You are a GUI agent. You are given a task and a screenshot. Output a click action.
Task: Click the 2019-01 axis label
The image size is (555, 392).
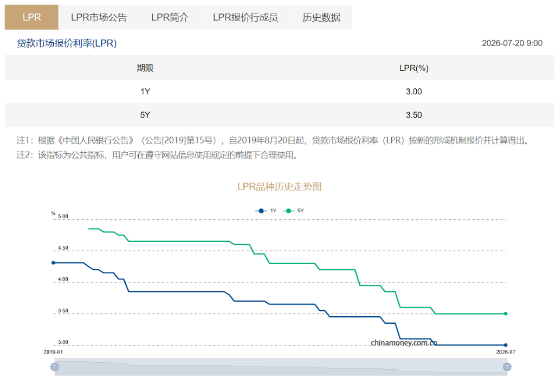[53, 352]
